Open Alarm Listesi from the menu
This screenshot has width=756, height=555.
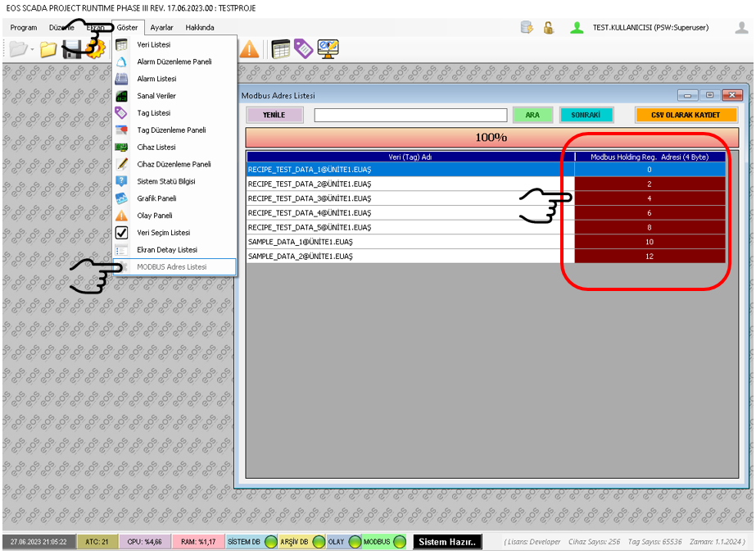pos(174,79)
